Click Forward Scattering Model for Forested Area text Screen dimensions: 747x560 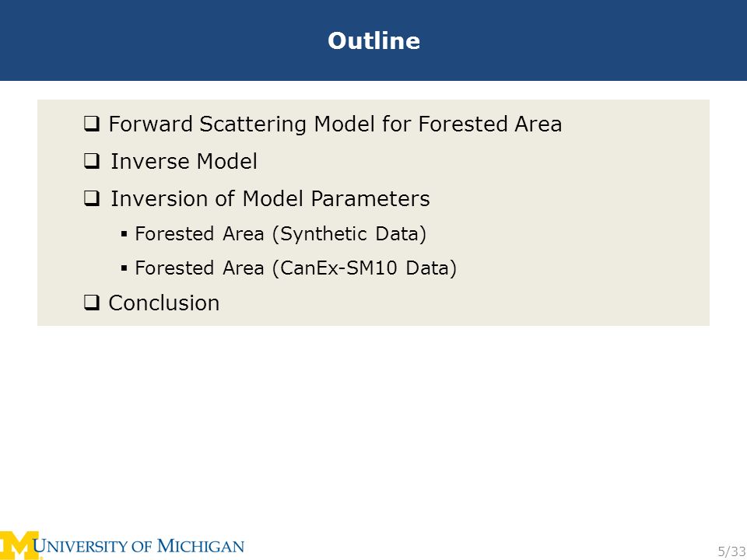335,124
